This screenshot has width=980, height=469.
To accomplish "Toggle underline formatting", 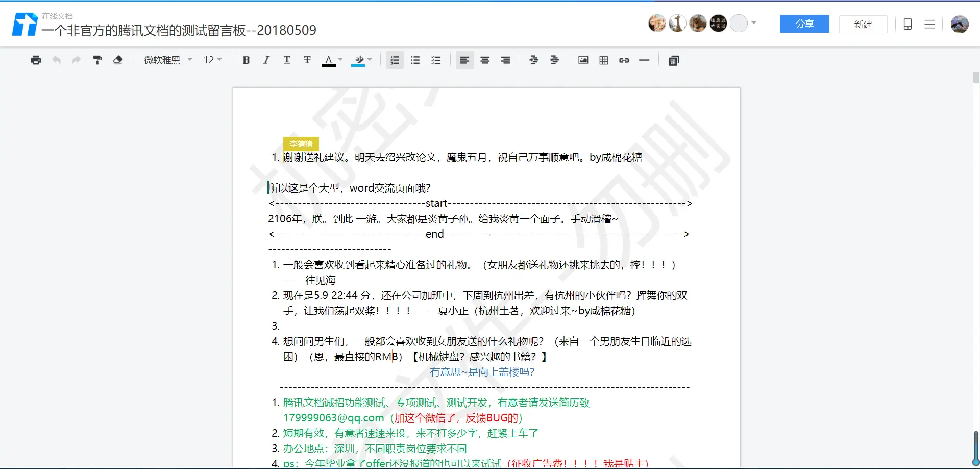I will point(287,60).
